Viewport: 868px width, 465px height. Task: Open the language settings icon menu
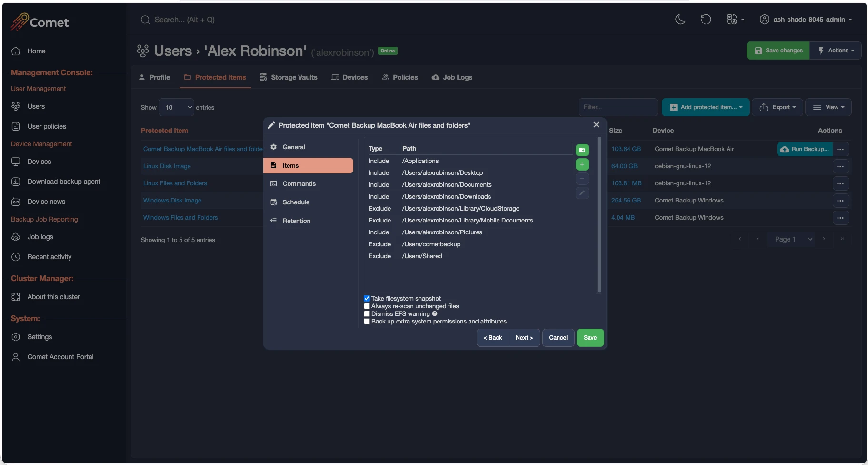tap(735, 20)
